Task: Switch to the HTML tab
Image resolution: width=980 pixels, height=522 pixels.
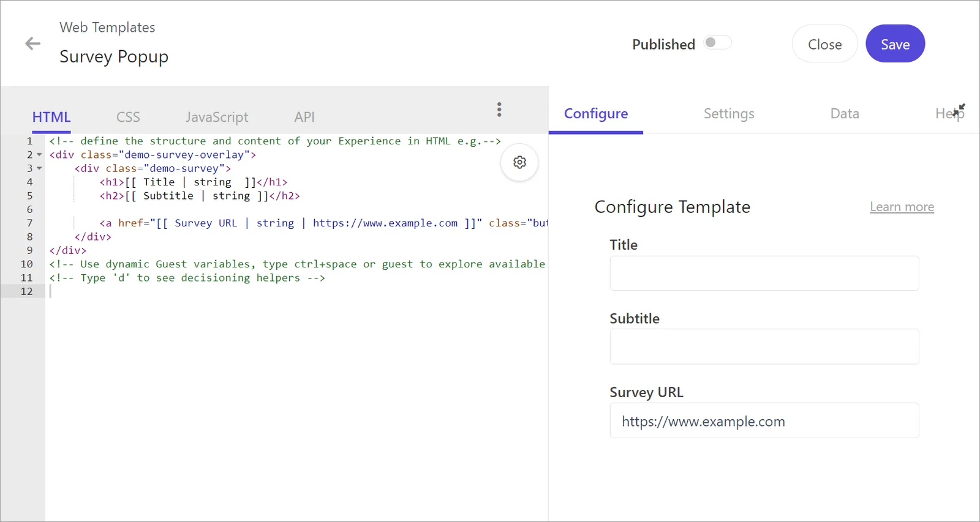Action: pos(51,117)
